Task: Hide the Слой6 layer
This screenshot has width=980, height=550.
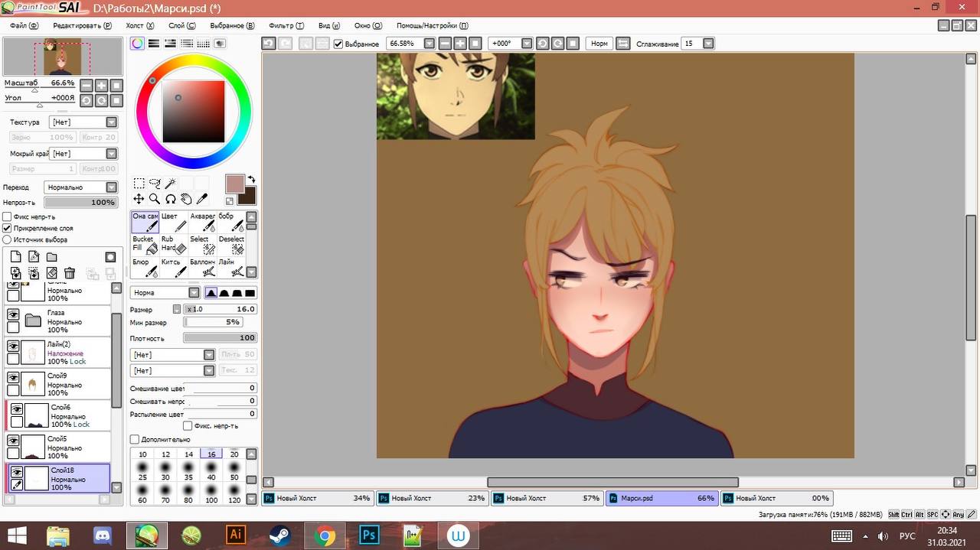Action: click(17, 409)
